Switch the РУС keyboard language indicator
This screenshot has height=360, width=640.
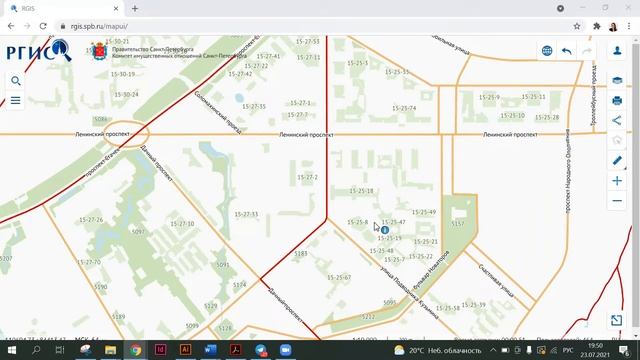click(x=568, y=351)
